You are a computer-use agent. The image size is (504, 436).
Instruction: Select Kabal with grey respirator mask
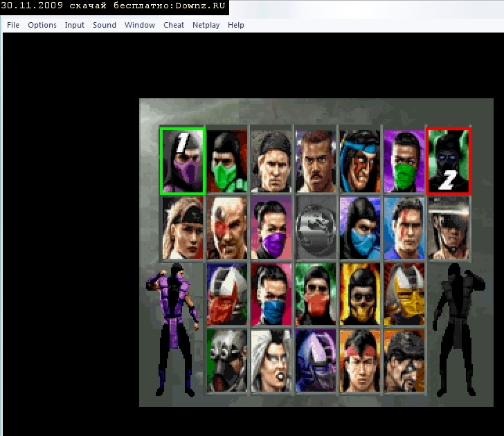pyautogui.click(x=227, y=361)
